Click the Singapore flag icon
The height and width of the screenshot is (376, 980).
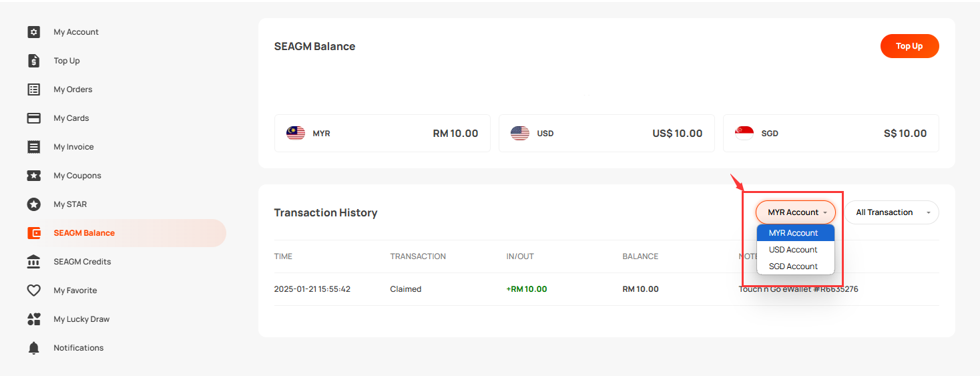pos(744,134)
